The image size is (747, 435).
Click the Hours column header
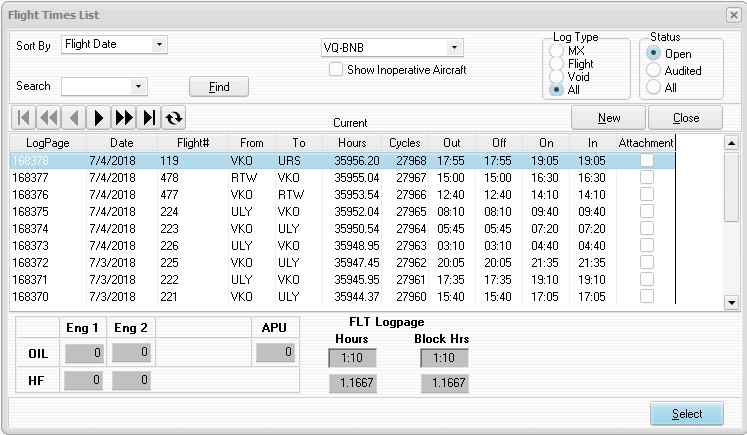(x=352, y=143)
